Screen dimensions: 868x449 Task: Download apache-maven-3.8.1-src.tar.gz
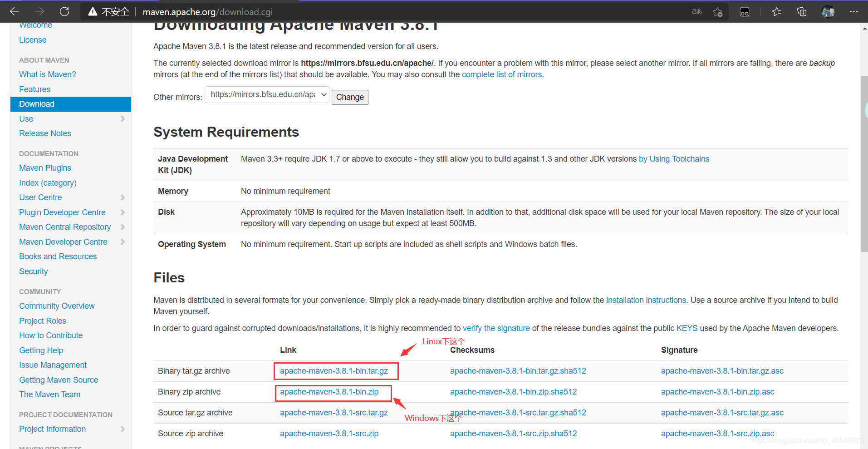click(x=334, y=413)
